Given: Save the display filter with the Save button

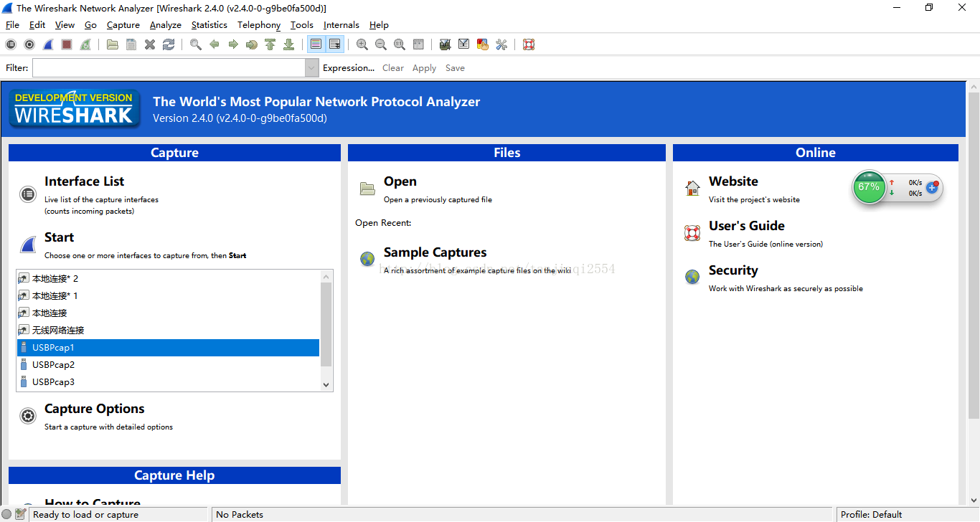Looking at the screenshot, I should tap(455, 67).
